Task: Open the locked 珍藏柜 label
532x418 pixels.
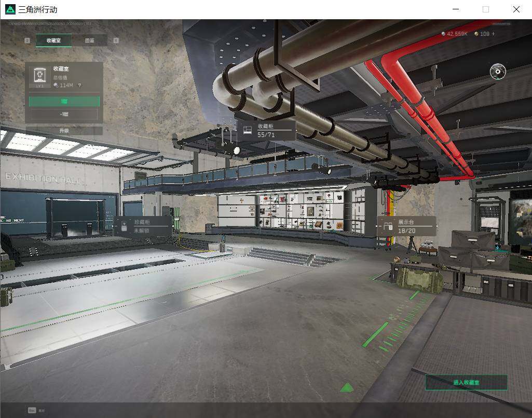Action: pyautogui.click(x=143, y=226)
